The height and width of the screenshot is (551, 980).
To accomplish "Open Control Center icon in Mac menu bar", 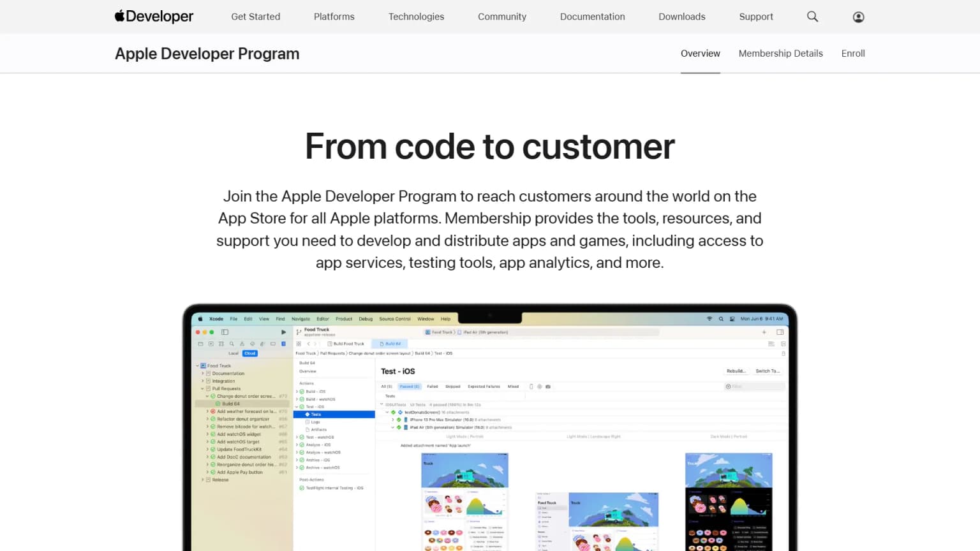I will pos(732,319).
